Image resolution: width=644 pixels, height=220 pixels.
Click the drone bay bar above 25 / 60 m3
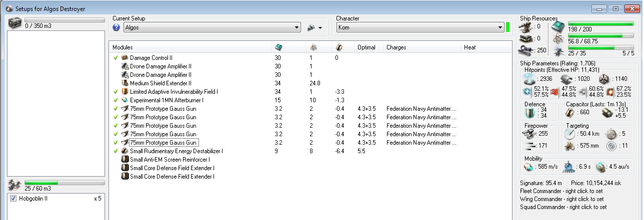click(x=64, y=183)
